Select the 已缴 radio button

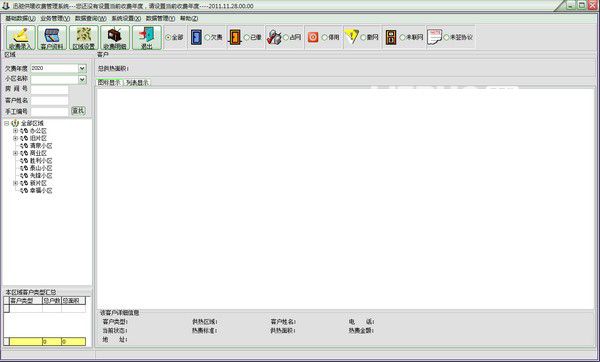(x=246, y=38)
